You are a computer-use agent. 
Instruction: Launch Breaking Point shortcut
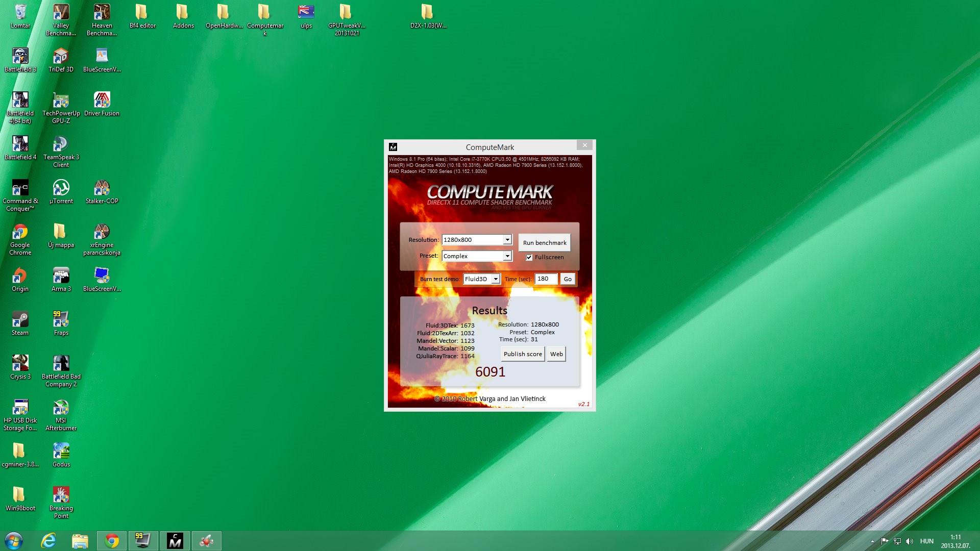(61, 503)
